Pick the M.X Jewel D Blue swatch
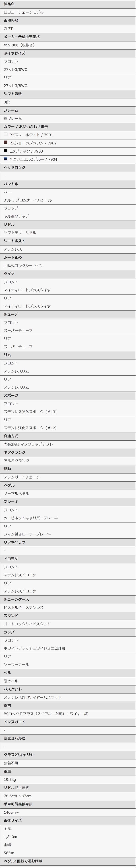This screenshot has width=136, height=868. pos(5,159)
